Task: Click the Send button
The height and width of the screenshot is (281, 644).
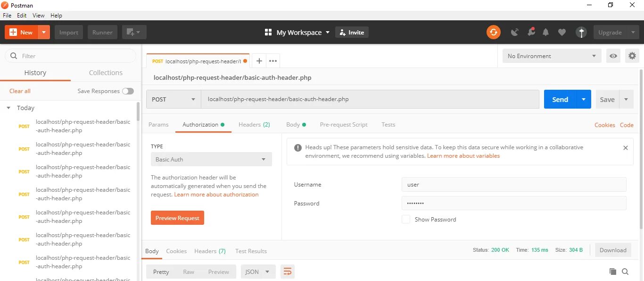Action: click(560, 99)
